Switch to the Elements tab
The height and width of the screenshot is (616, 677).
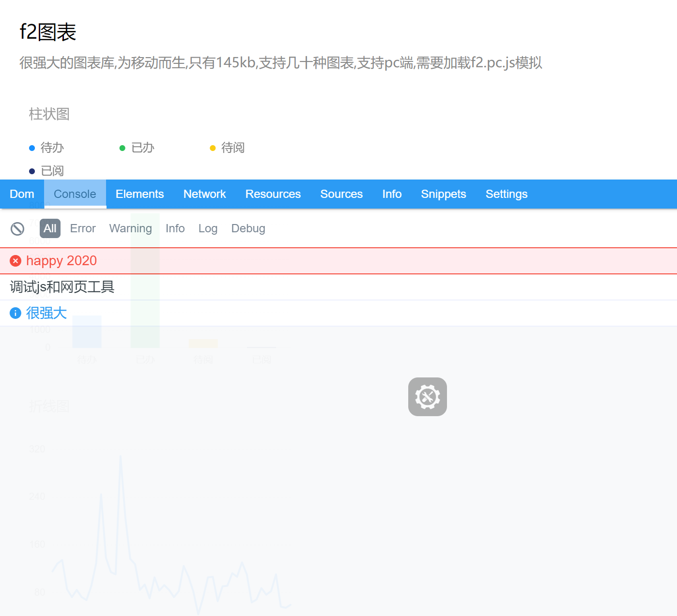click(139, 194)
